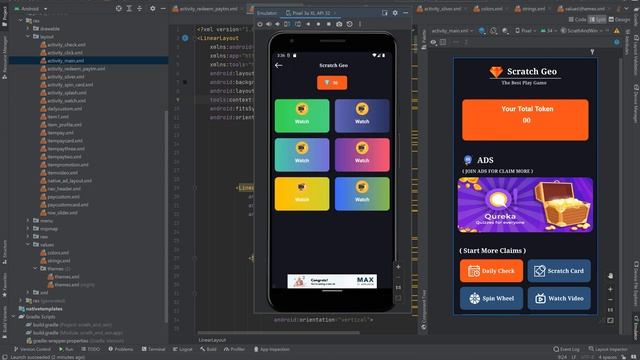Switch to Design view mode
The image size is (640, 360).
(619, 20)
